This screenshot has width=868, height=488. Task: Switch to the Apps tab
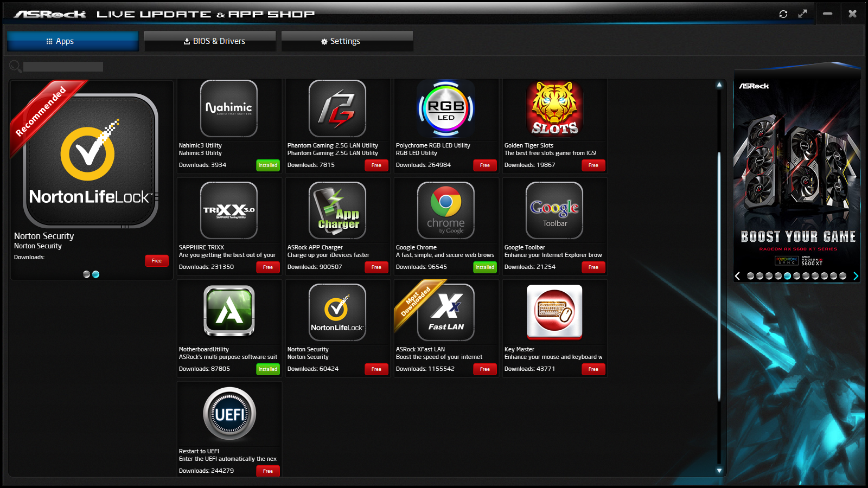73,41
